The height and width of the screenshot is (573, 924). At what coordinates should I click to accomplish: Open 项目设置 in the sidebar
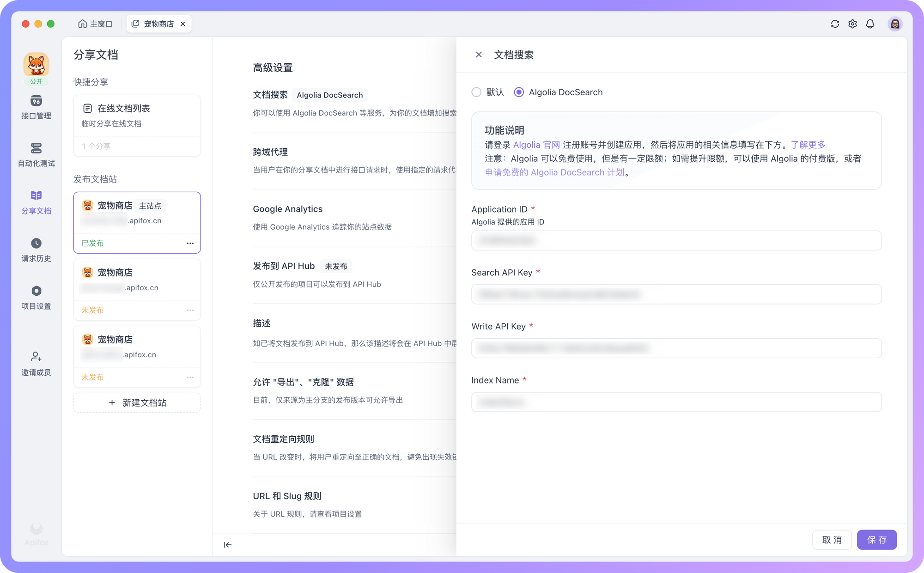(36, 298)
